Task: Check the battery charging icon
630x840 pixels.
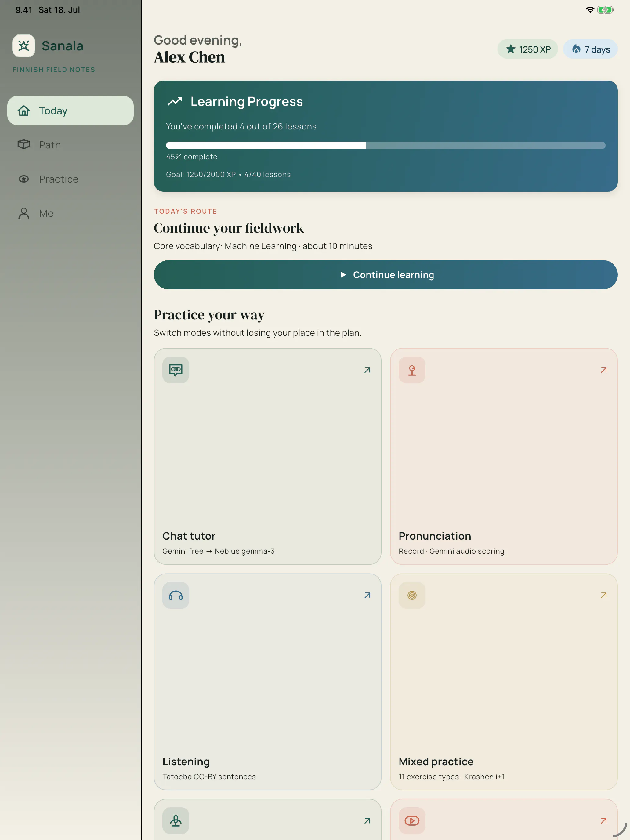Action: [x=605, y=10]
